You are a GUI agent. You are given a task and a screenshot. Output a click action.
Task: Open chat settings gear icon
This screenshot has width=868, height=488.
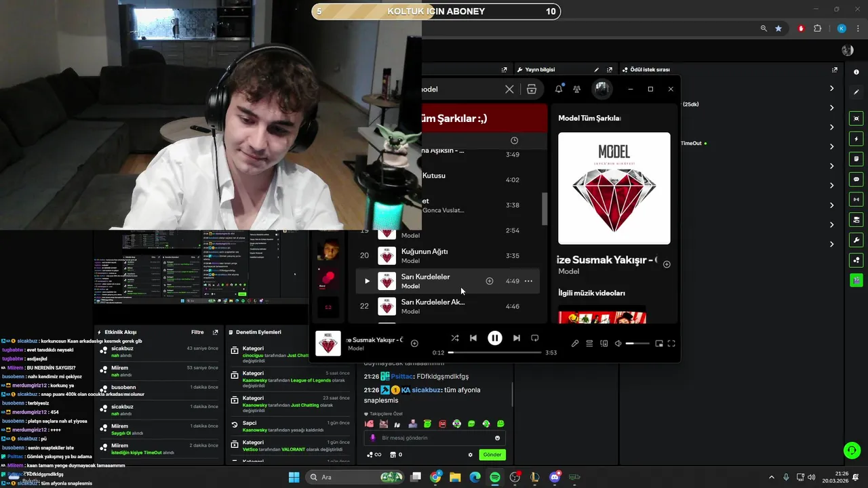471,455
